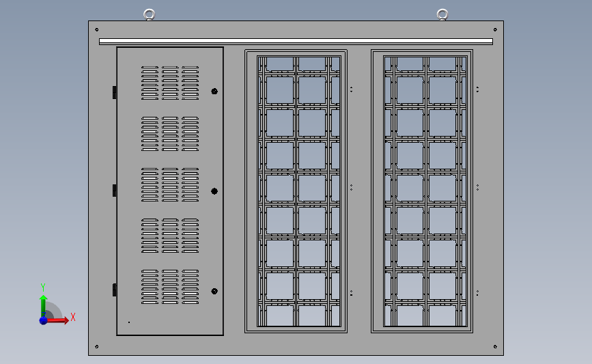
Task: Click the right grille window frame
Action: tap(422, 191)
